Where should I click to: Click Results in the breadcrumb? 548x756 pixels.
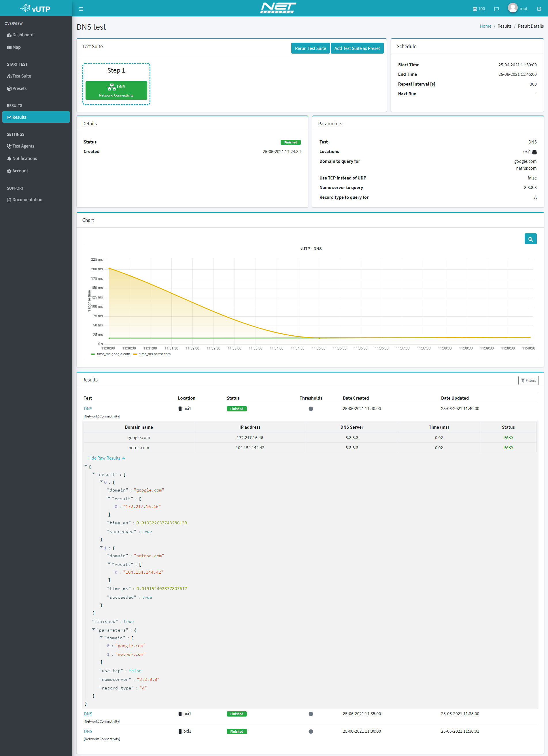pyautogui.click(x=504, y=26)
